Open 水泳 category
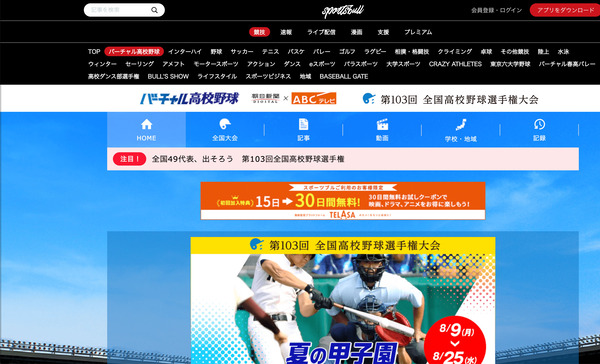The height and width of the screenshot is (364, 600). coord(563,52)
